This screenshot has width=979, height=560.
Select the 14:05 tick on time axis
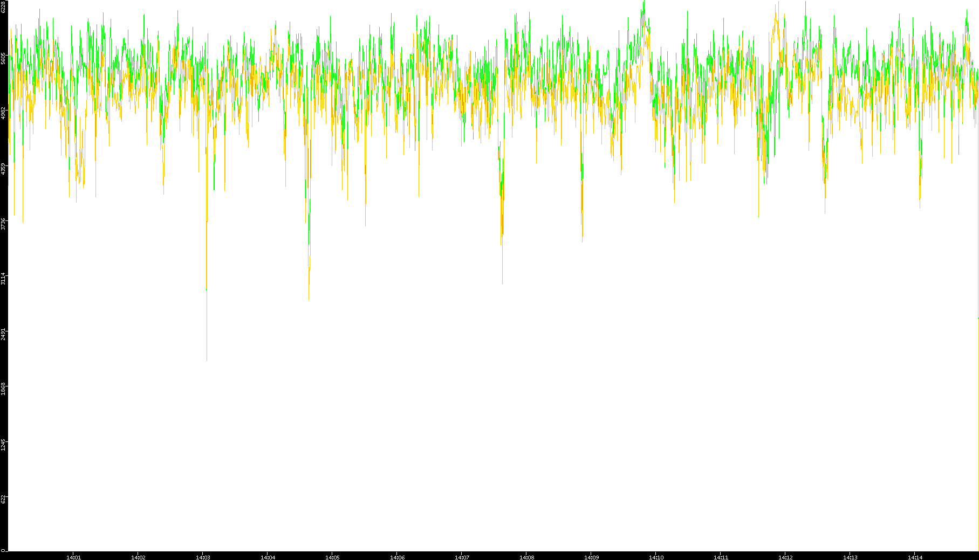point(332,557)
